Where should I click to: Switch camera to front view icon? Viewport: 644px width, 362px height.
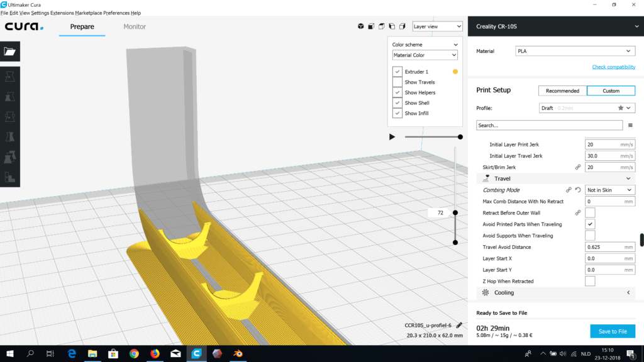coord(371,26)
